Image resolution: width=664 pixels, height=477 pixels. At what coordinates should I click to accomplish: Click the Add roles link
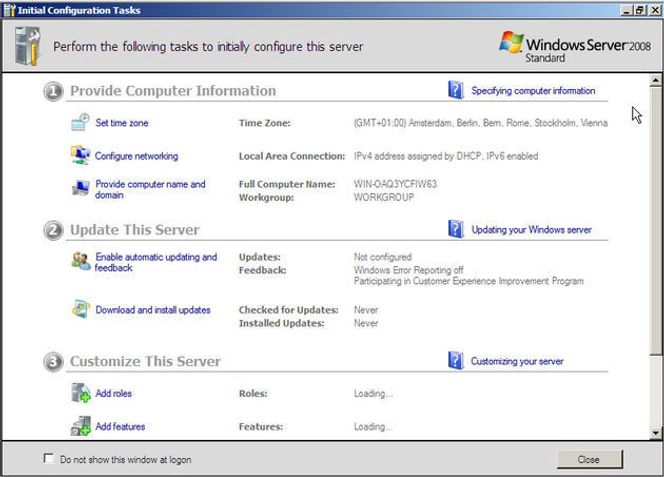pyautogui.click(x=113, y=393)
